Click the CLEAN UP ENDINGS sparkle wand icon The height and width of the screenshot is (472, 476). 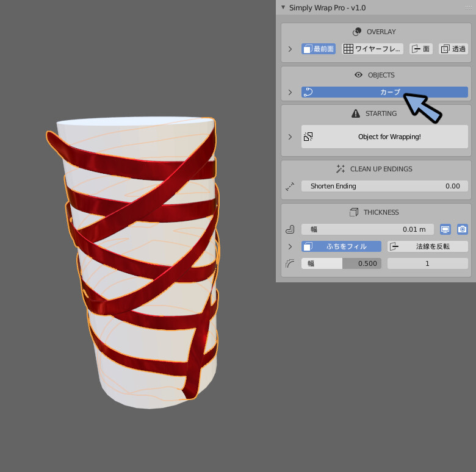click(341, 169)
